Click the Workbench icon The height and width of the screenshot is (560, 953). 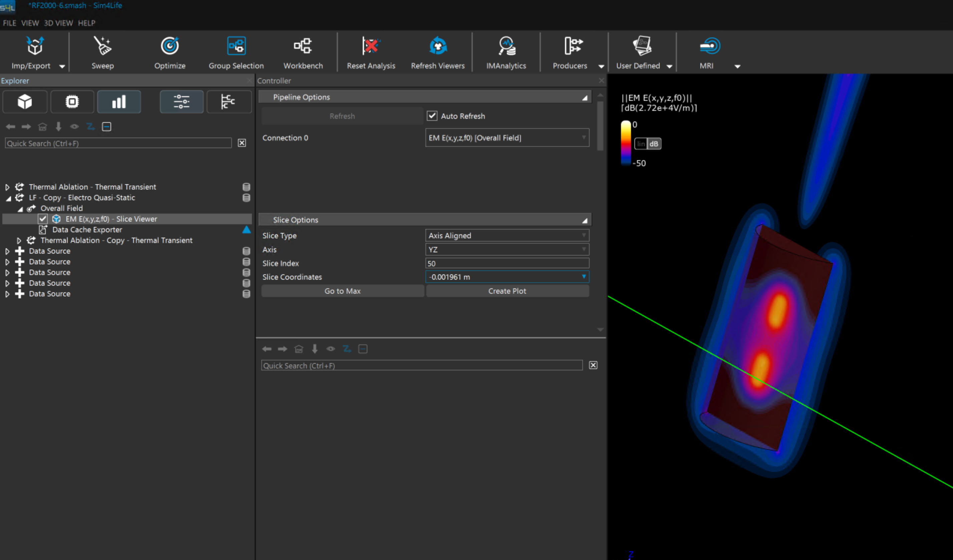[x=303, y=46]
